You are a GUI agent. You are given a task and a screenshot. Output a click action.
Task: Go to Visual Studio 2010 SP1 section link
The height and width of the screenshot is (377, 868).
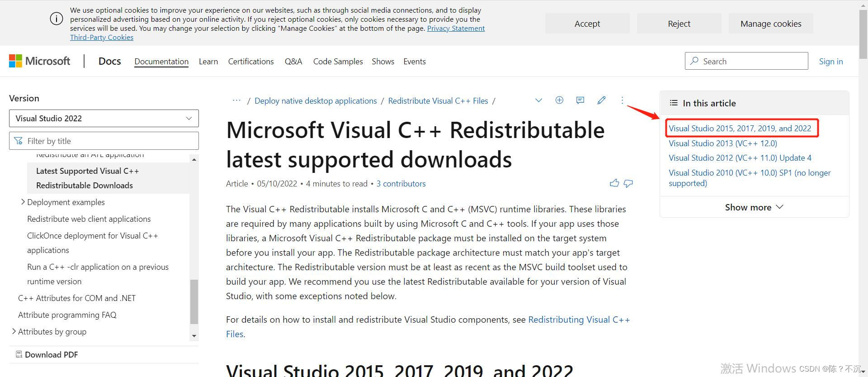[x=750, y=178]
